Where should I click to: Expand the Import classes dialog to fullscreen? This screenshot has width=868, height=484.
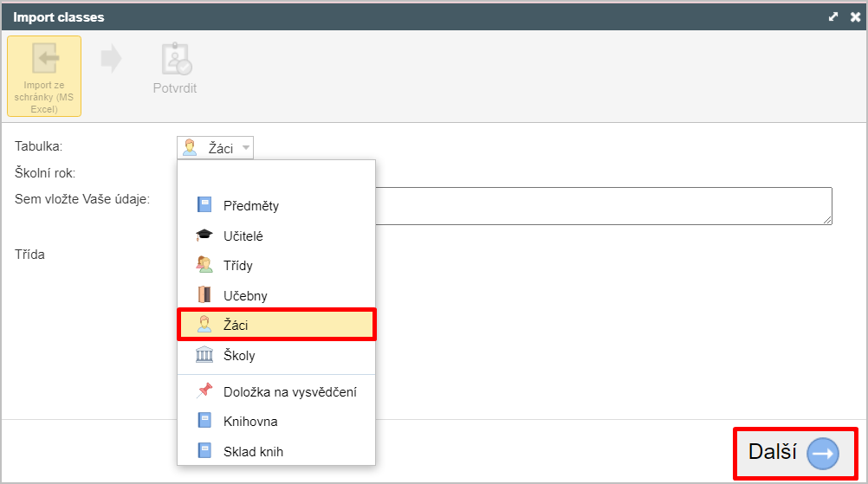click(833, 17)
